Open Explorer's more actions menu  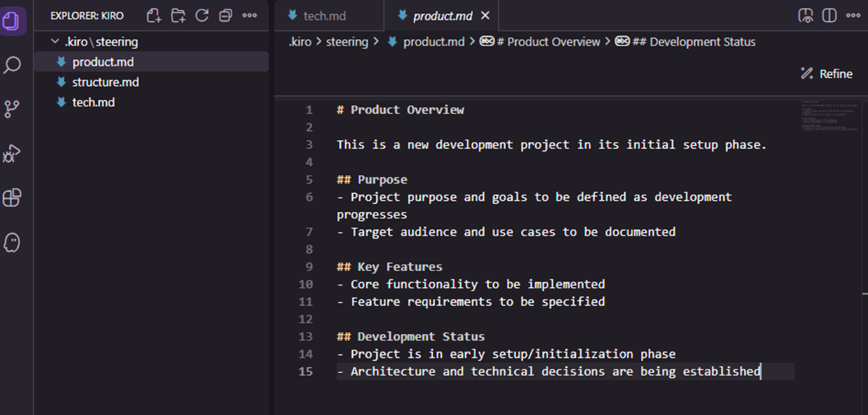pos(250,15)
